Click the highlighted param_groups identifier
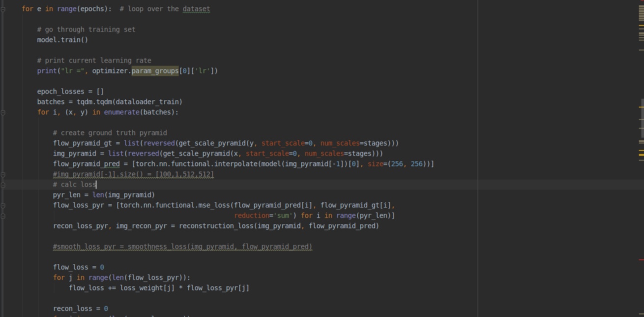Viewport: 644px width, 317px height. click(154, 71)
